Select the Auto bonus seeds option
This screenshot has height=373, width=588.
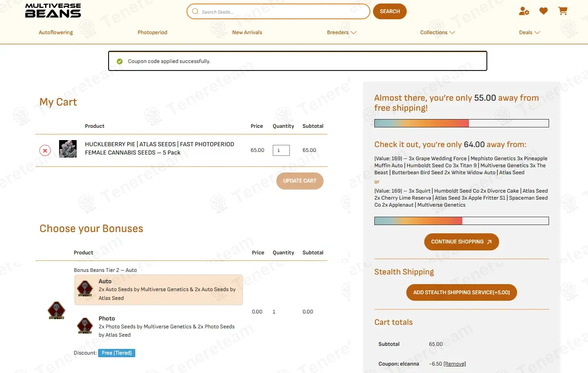[x=158, y=290]
